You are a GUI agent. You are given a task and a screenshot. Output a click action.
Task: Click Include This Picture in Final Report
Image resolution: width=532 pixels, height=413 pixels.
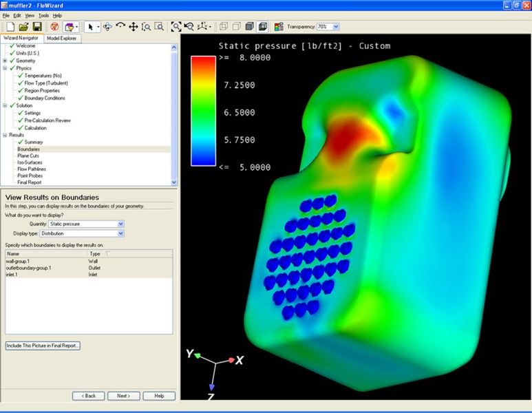(x=43, y=346)
